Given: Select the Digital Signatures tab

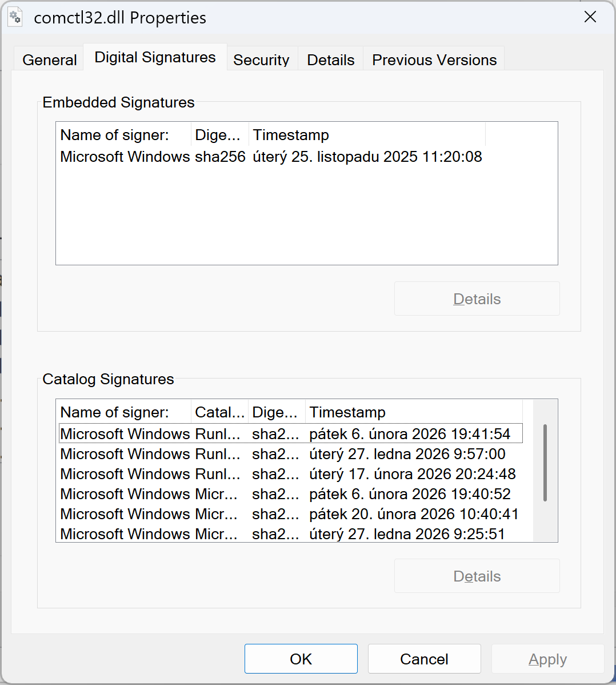Looking at the screenshot, I should (155, 57).
